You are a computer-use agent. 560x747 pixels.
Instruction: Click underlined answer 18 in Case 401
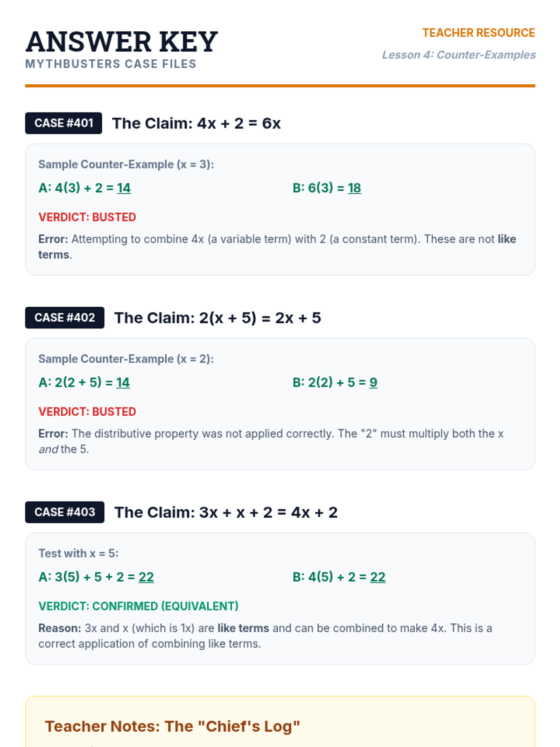(354, 188)
